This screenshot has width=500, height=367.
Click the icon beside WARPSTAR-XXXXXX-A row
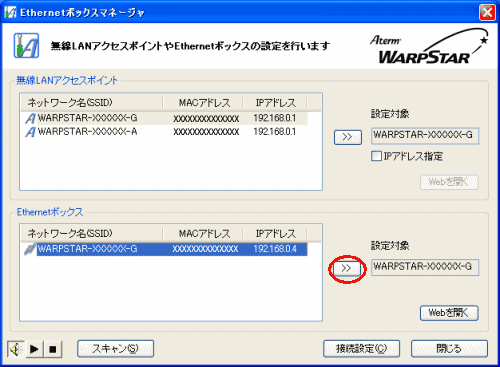30,132
